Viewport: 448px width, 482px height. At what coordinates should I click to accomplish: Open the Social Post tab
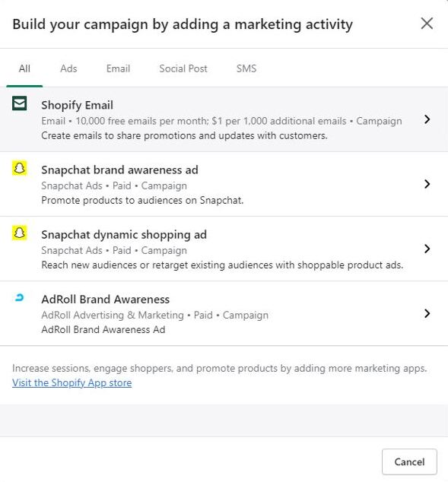(x=183, y=68)
